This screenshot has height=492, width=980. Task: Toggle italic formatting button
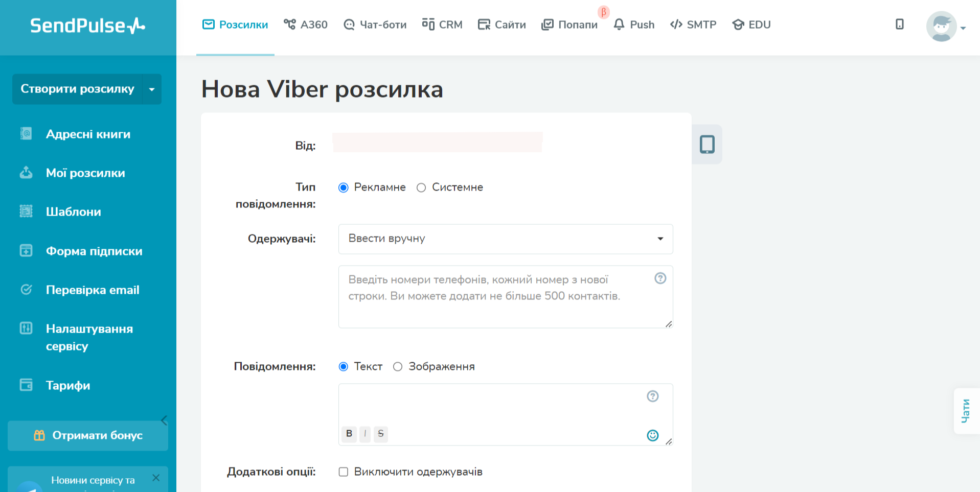click(x=365, y=434)
